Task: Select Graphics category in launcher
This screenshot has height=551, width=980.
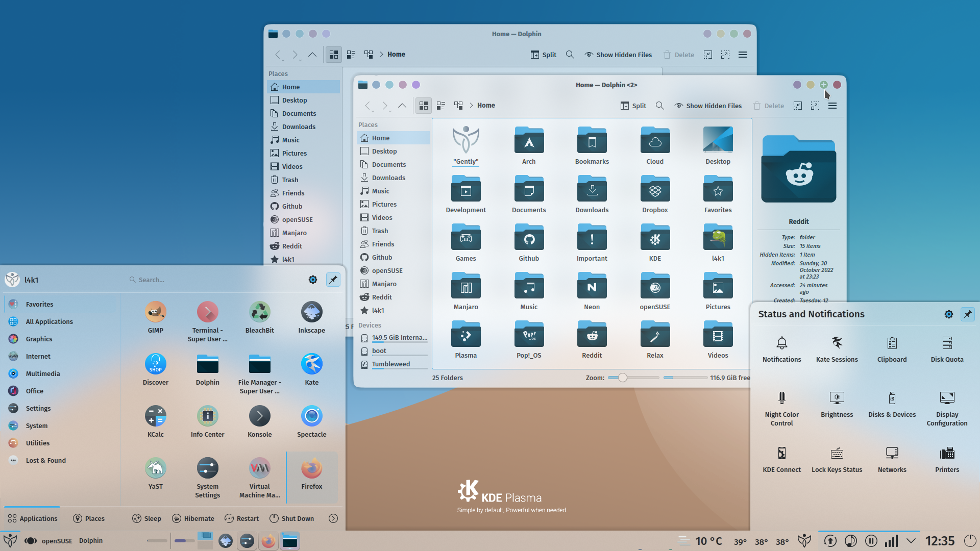Action: (x=60, y=339)
